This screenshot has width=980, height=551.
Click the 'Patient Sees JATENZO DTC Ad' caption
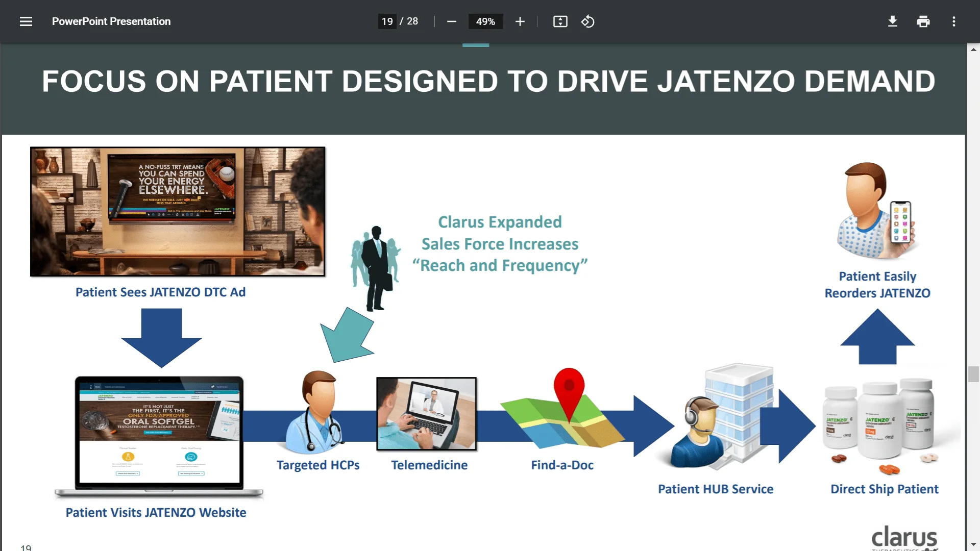(x=161, y=292)
